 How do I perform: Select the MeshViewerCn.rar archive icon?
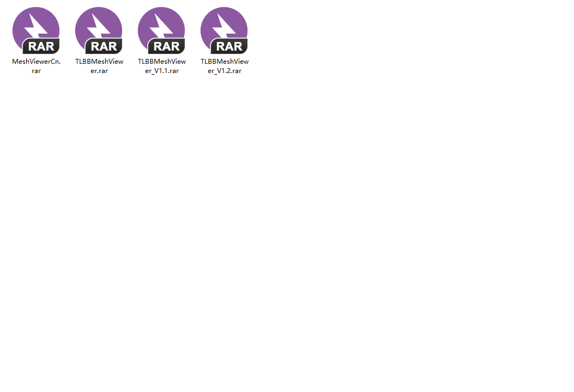click(x=36, y=30)
